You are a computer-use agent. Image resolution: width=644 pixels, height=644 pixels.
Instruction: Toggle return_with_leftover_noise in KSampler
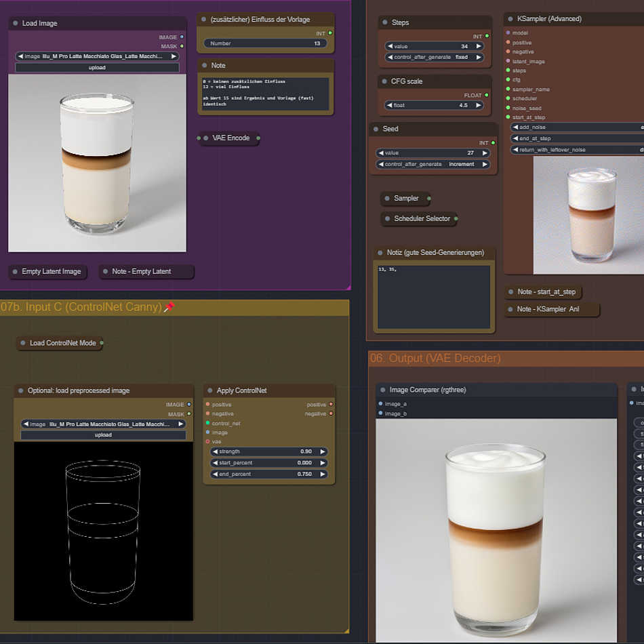click(x=576, y=150)
